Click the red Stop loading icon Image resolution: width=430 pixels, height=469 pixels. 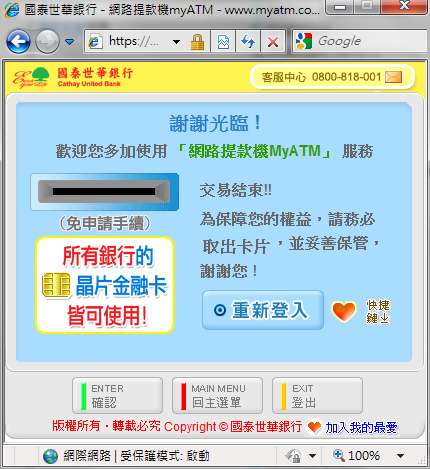(x=273, y=42)
